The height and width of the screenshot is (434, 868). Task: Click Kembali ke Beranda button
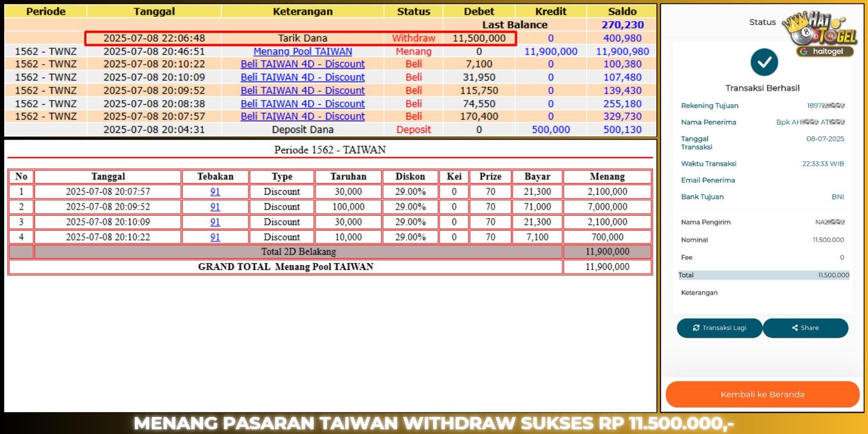762,394
